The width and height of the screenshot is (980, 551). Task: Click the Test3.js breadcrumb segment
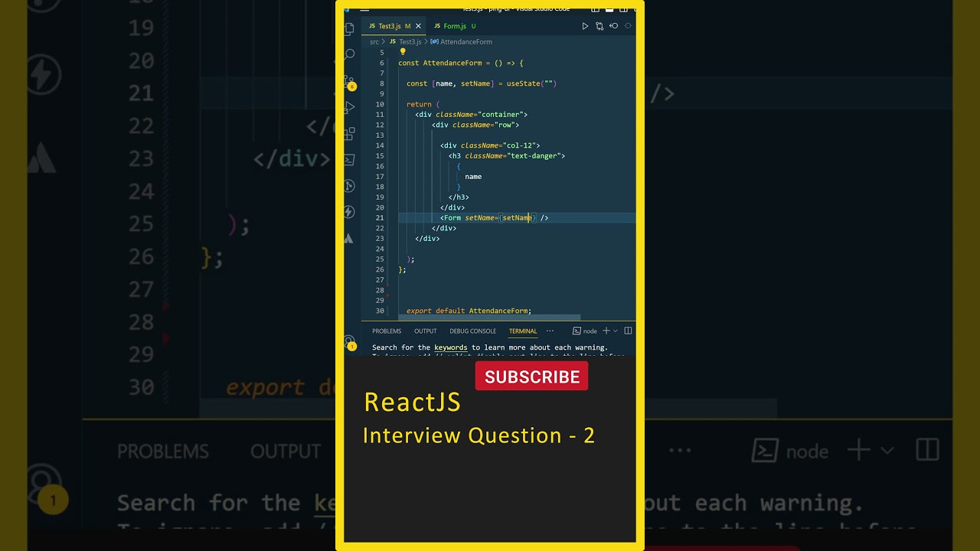[406, 42]
